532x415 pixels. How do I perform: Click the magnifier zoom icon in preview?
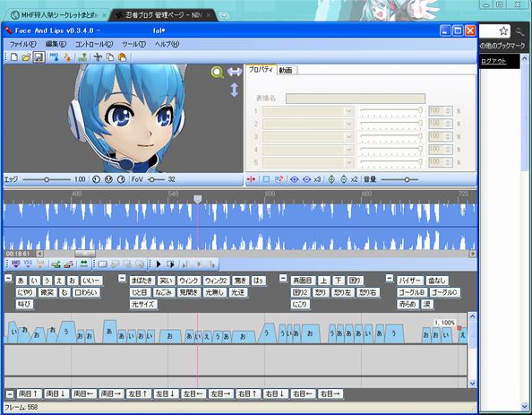pyautogui.click(x=217, y=73)
